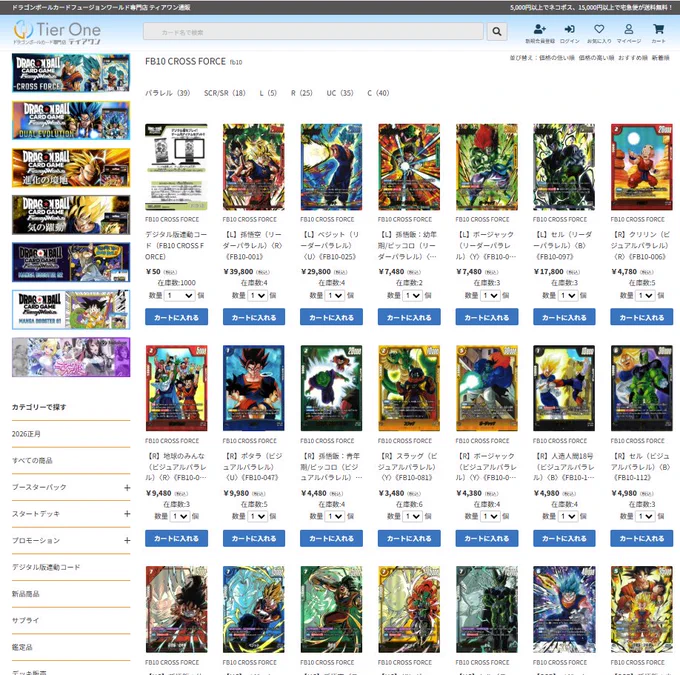Open the 進化の境地 set banner
Screen dimensions: 680x675
tap(71, 167)
